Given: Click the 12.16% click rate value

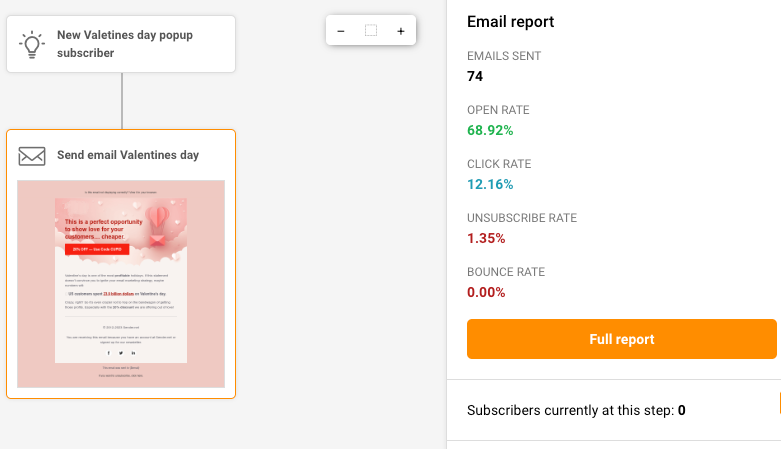Looking at the screenshot, I should pyautogui.click(x=491, y=184).
